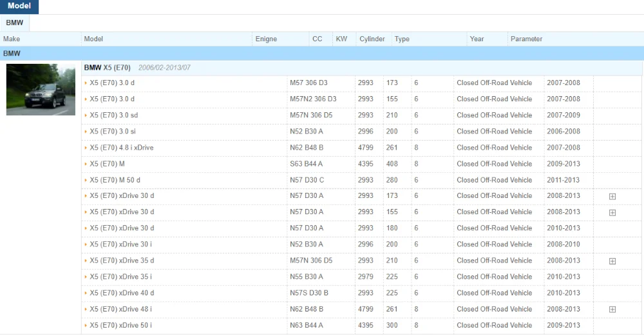Click the 2006-2008 year cell
The image size is (644, 336).
tap(563, 131)
